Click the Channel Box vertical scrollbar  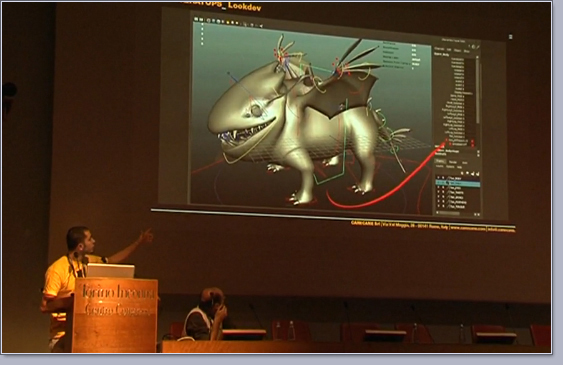478,90
